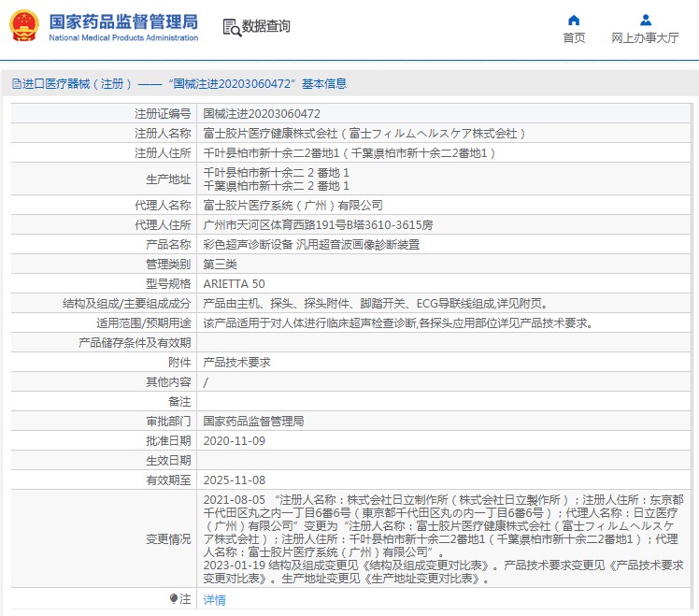Click the person icon above 网上办事大厅
Screen dimensions: 699x616
pyautogui.click(x=645, y=20)
